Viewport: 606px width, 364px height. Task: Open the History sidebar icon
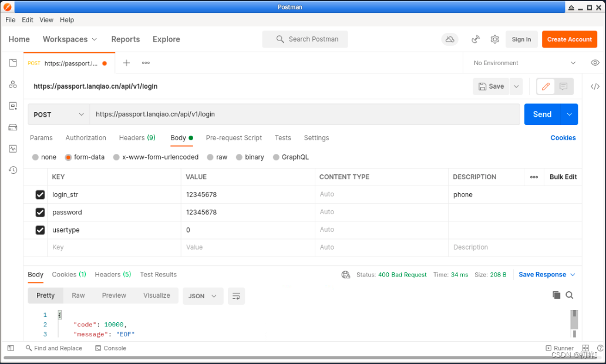13,170
